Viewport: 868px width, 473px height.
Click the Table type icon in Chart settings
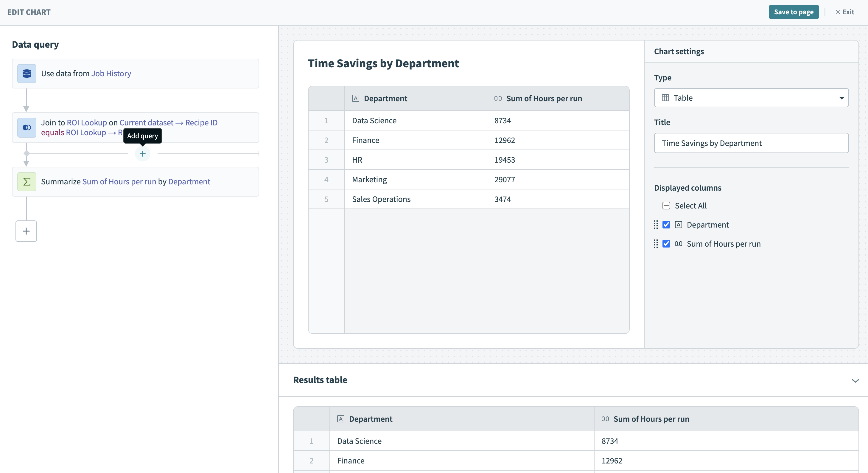pos(665,98)
